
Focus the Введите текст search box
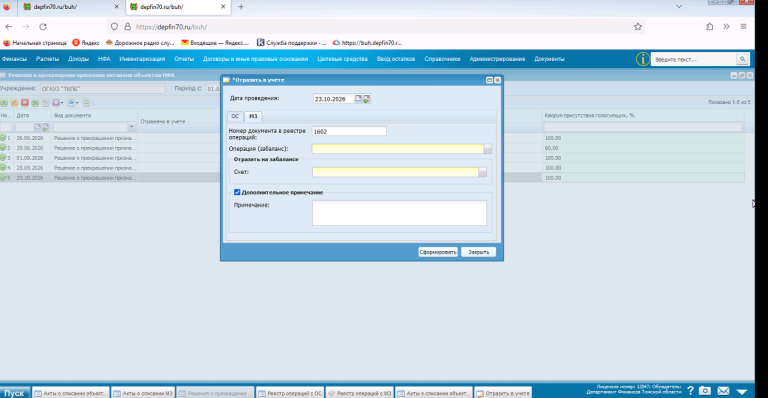point(694,59)
